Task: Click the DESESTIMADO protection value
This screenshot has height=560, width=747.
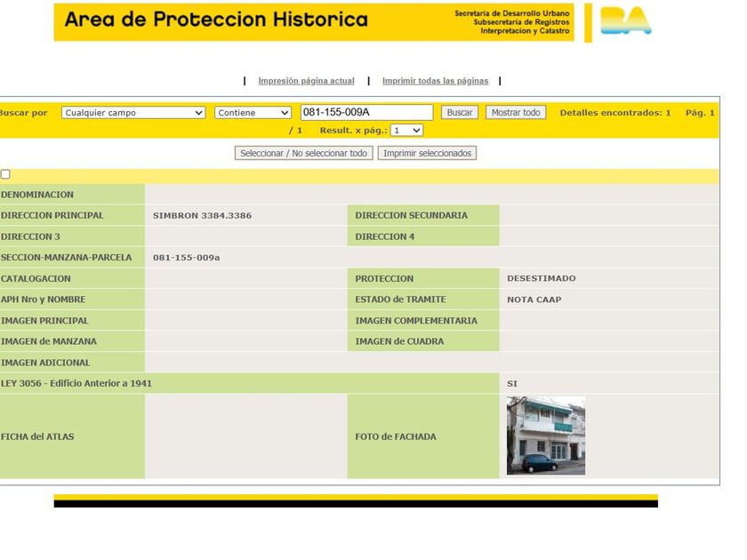Action: point(542,278)
